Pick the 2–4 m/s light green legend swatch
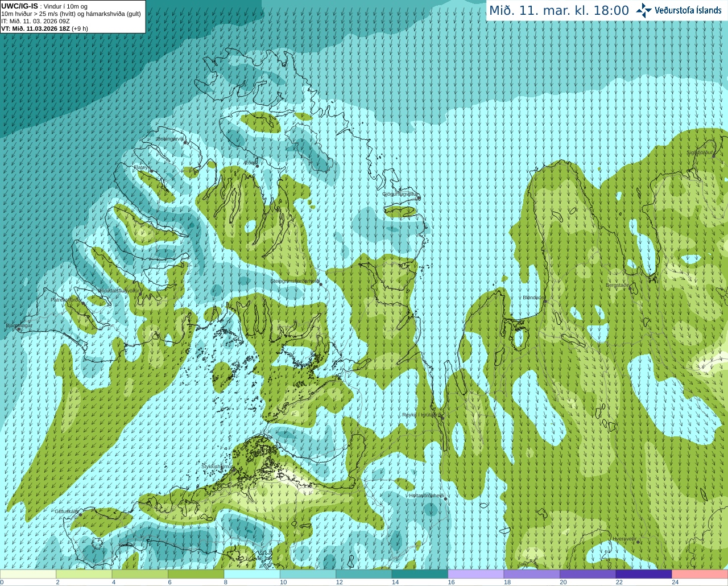This screenshot has height=586, width=728. [84, 574]
